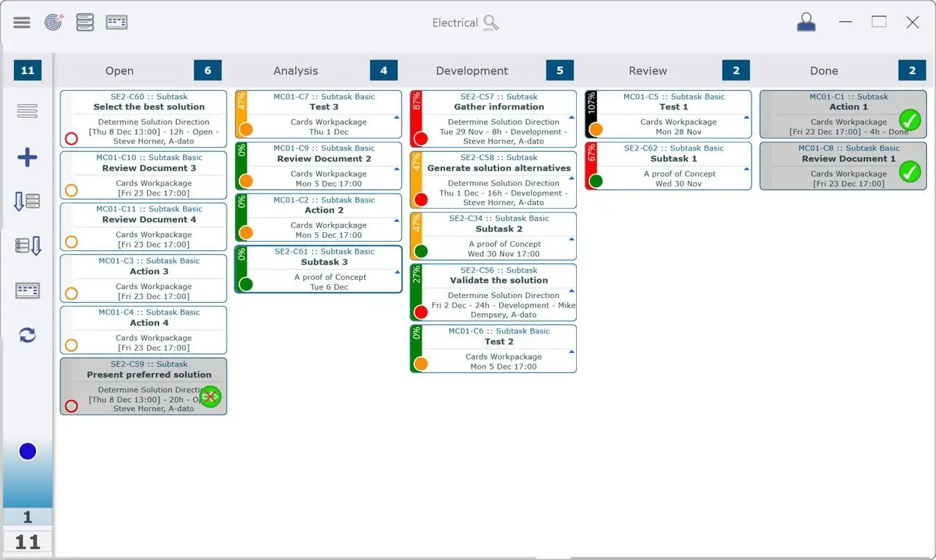Click the blue plus icon to add card
The image size is (936, 560).
(x=27, y=157)
